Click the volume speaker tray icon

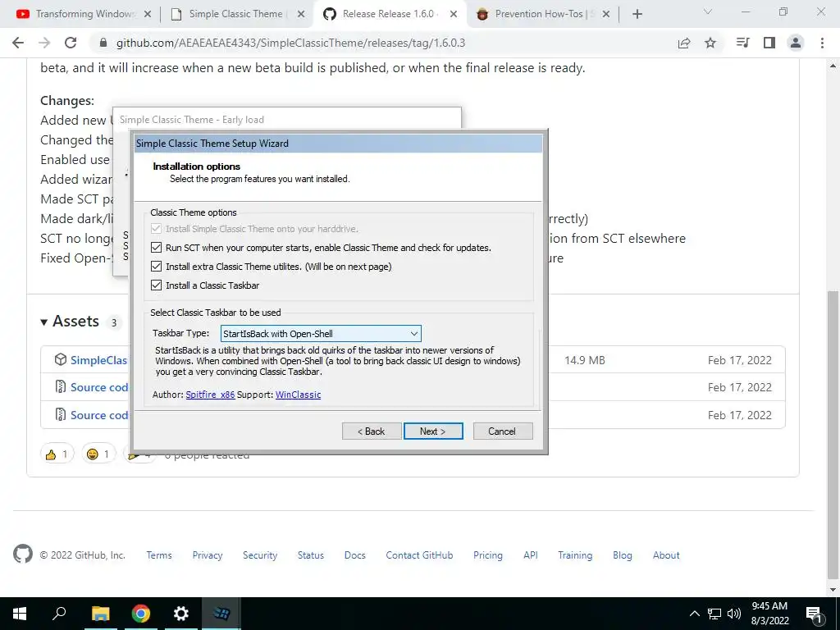point(734,614)
